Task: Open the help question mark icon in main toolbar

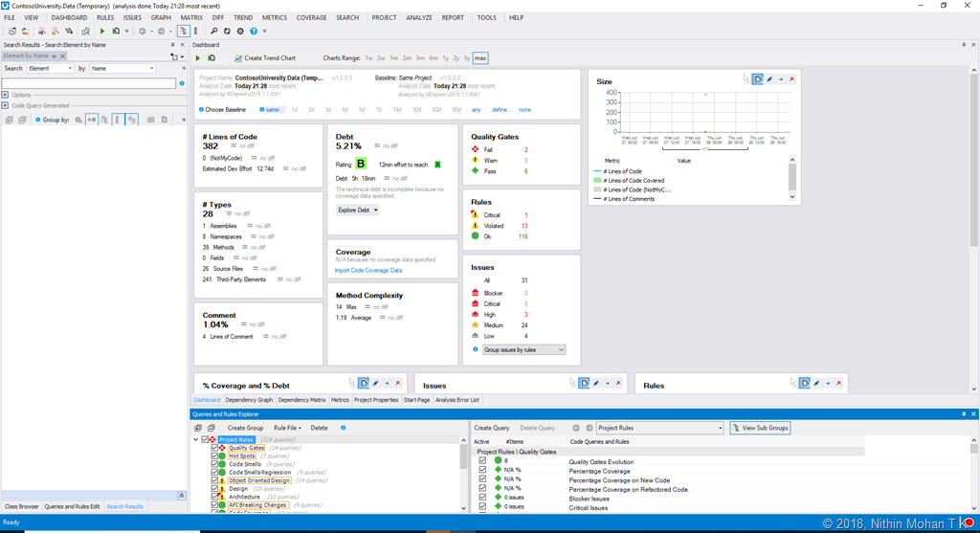Action: point(254,31)
